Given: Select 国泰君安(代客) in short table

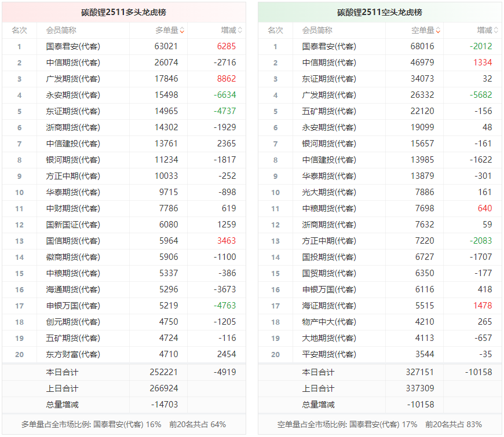Looking at the screenshot, I should (x=329, y=46).
